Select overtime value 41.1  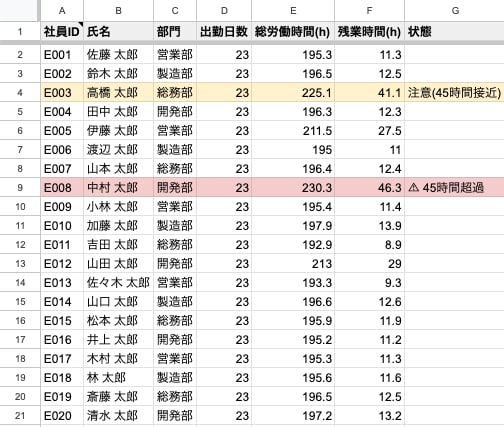click(x=369, y=92)
